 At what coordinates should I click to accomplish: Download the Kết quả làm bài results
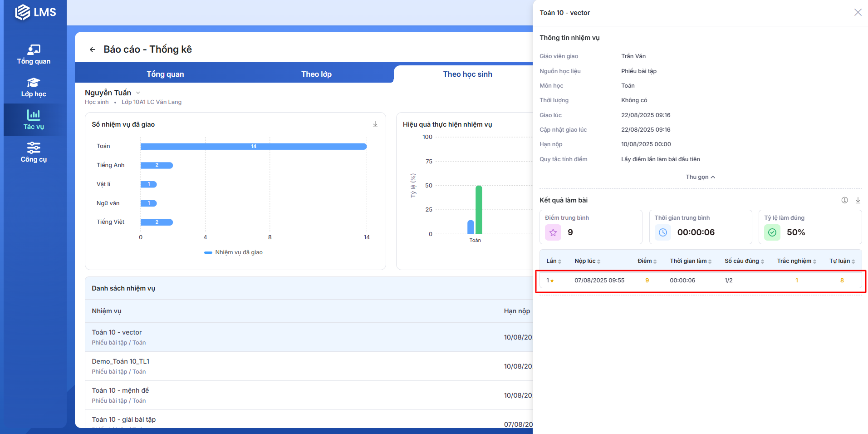858,200
